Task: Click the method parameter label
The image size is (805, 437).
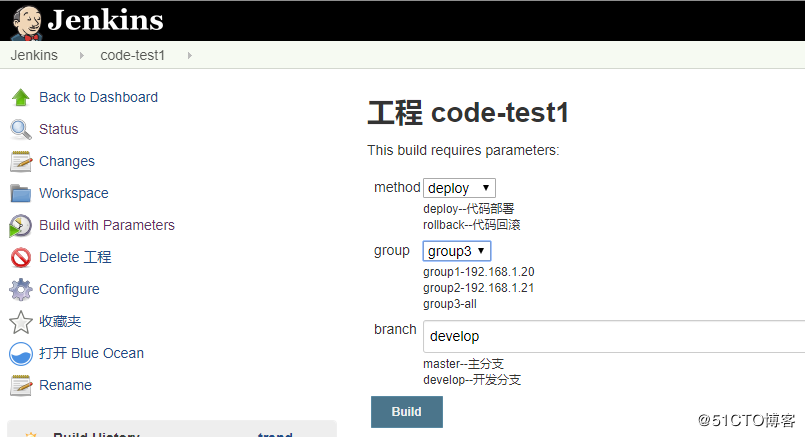Action: click(397, 187)
